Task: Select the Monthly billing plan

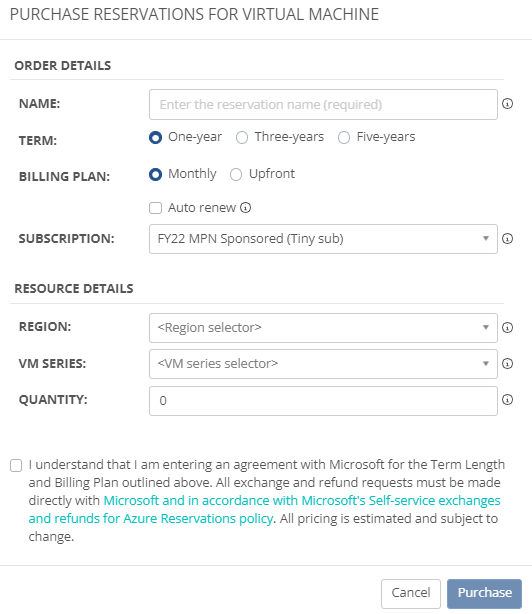Action: pyautogui.click(x=155, y=174)
